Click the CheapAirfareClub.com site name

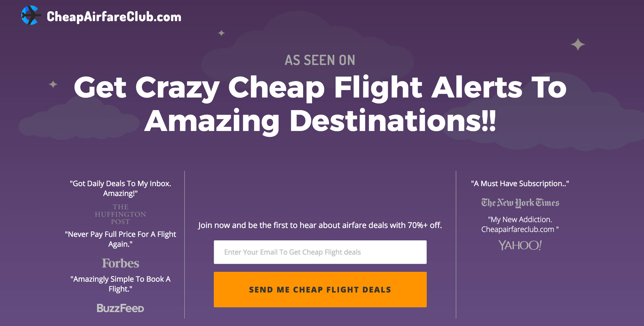click(114, 17)
